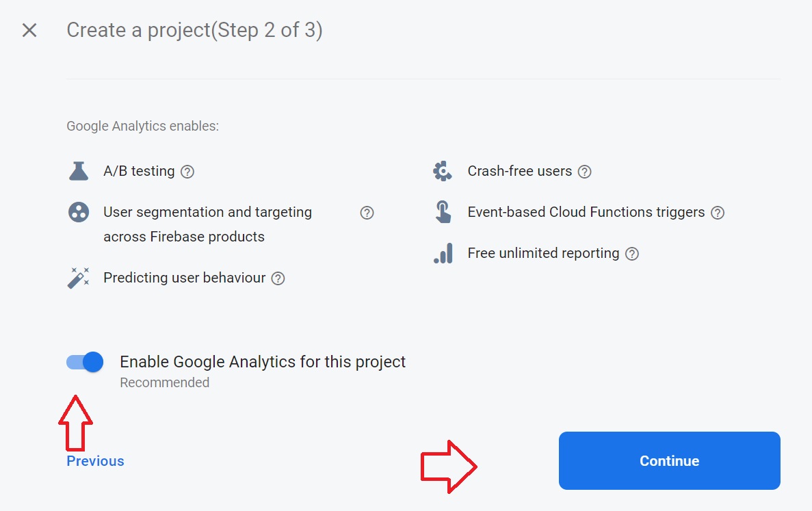
Task: Show help for Event-based Cloud Functions triggers
Action: coord(717,213)
